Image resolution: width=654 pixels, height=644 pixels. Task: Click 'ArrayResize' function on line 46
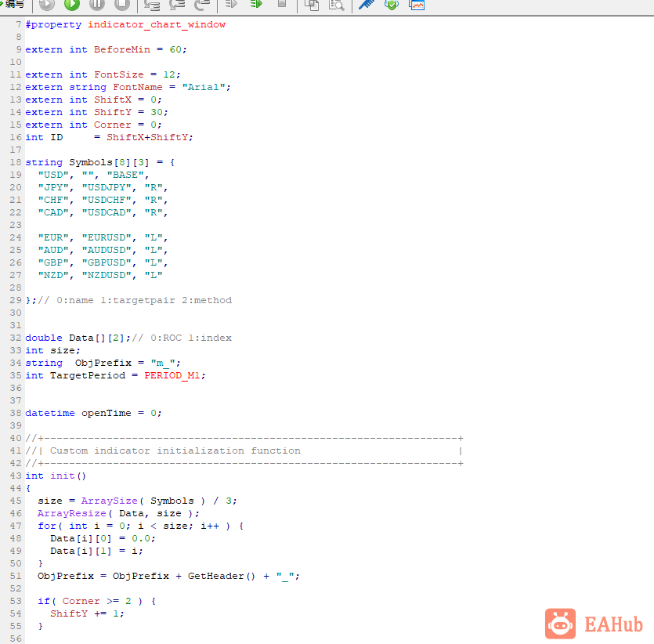[x=72, y=513]
